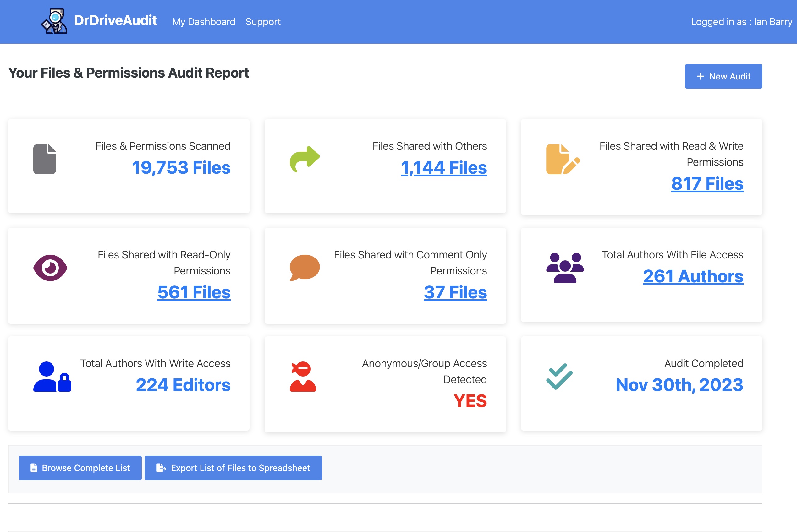
Task: Click the New Audit button
Action: click(x=723, y=76)
